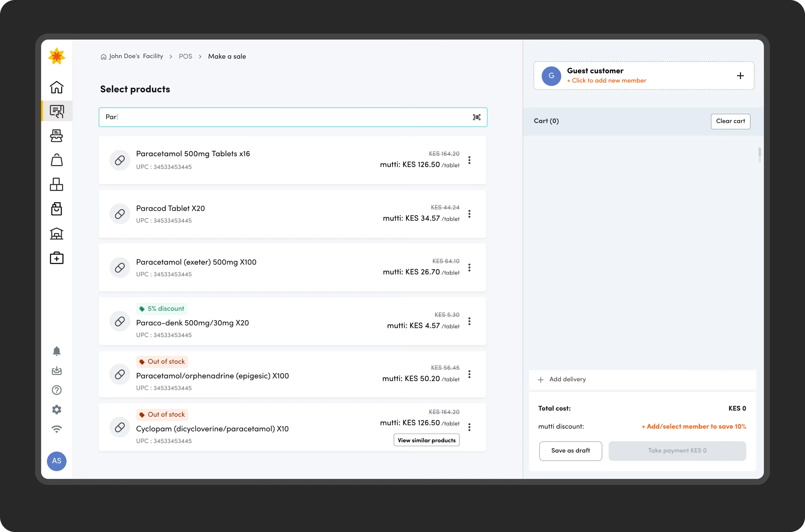This screenshot has width=805, height=532.
Task: Click Make a sale breadcrumb
Action: click(x=227, y=56)
